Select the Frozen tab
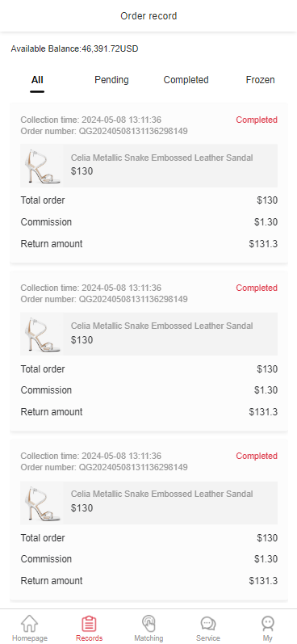 point(260,80)
